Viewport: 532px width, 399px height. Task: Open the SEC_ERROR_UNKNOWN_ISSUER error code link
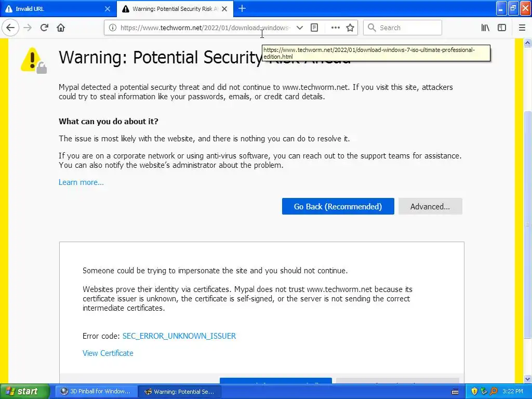(179, 336)
